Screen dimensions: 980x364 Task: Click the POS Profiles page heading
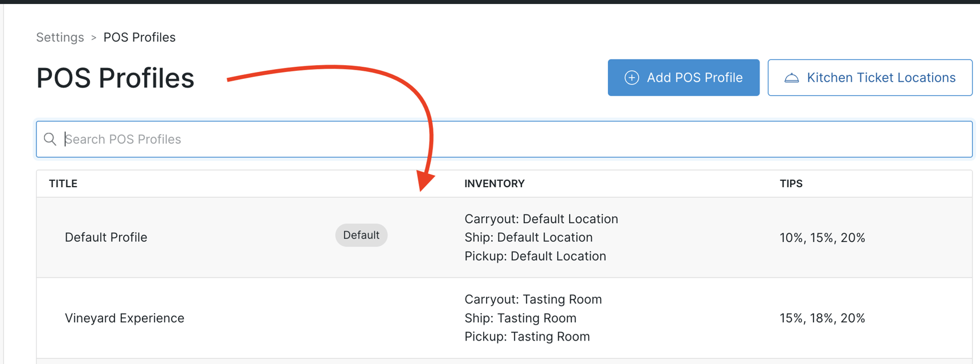[x=115, y=78]
